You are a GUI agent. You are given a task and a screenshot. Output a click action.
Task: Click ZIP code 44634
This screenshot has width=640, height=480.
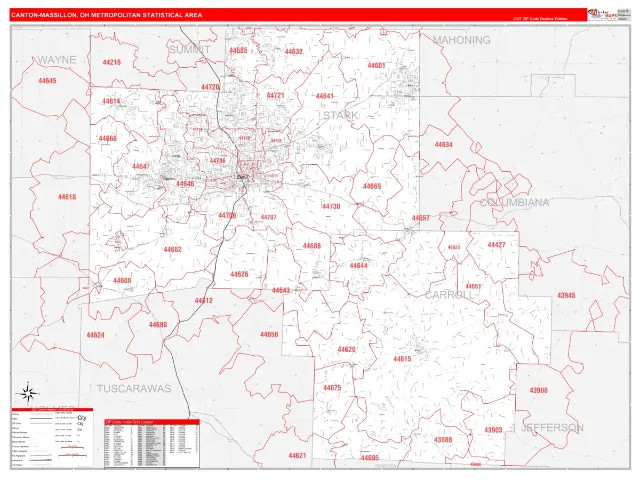(x=444, y=145)
